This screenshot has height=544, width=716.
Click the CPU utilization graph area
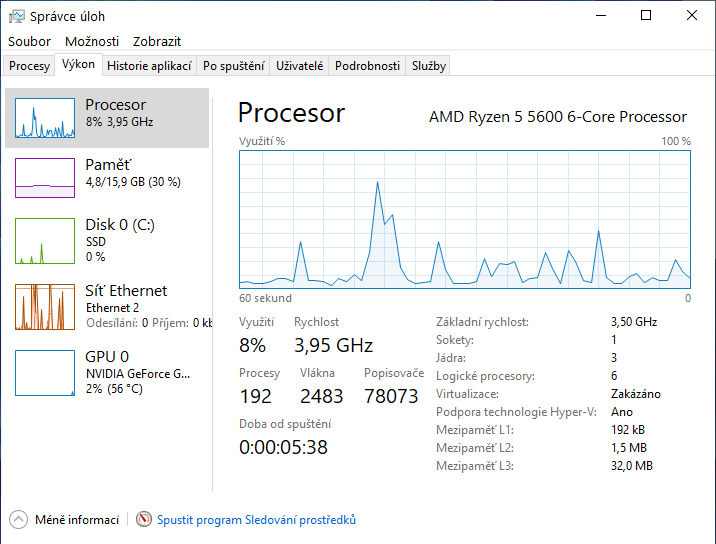coord(465,218)
